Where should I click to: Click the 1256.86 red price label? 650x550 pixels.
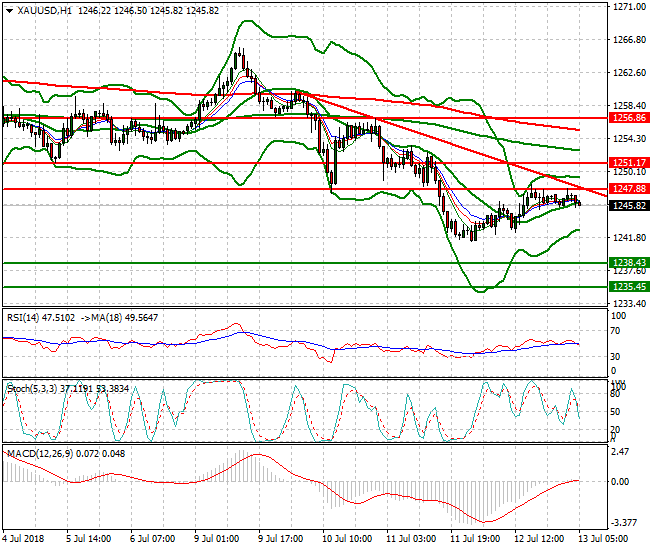click(x=627, y=118)
